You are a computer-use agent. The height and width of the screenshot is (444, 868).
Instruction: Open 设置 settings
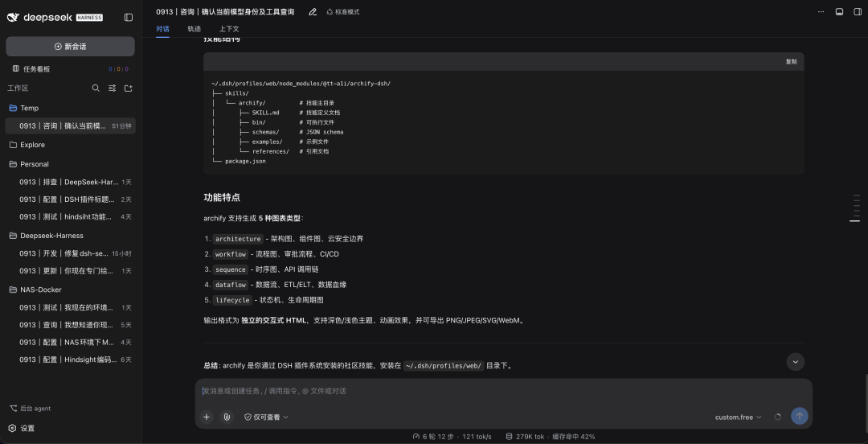point(23,429)
